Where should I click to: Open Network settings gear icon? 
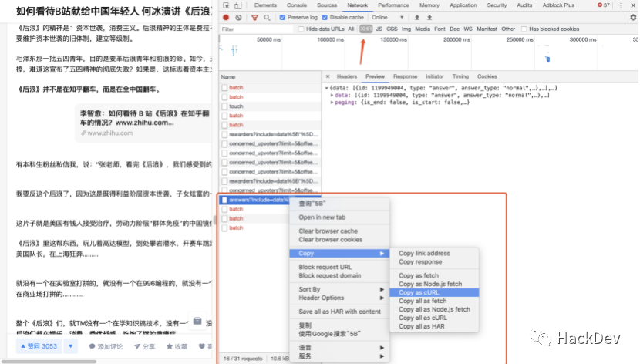point(633,18)
